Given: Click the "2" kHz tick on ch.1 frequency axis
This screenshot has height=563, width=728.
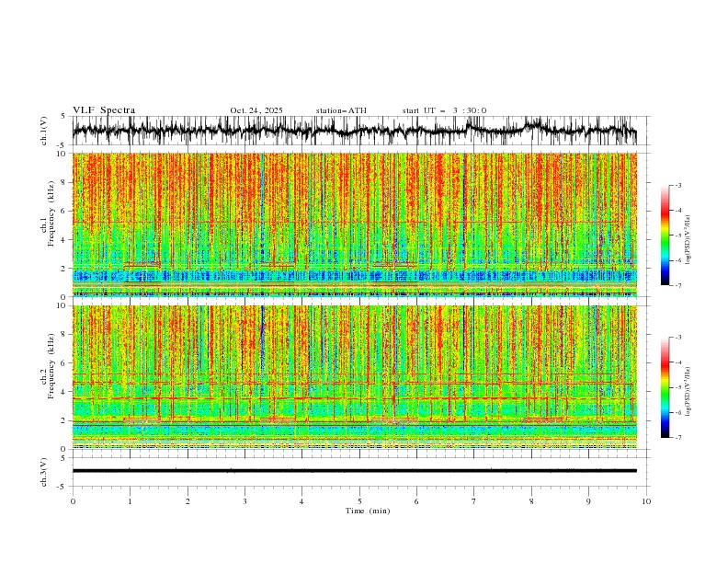Looking at the screenshot, I should tap(64, 269).
